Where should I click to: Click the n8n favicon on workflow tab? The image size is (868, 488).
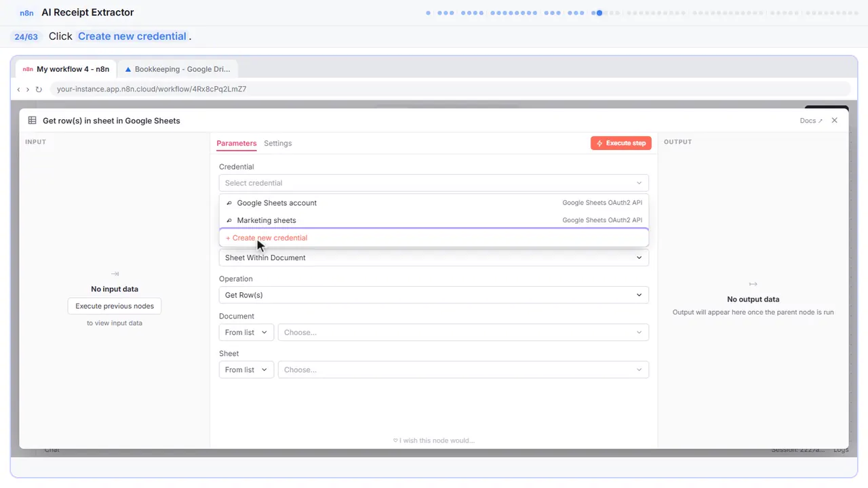point(28,69)
